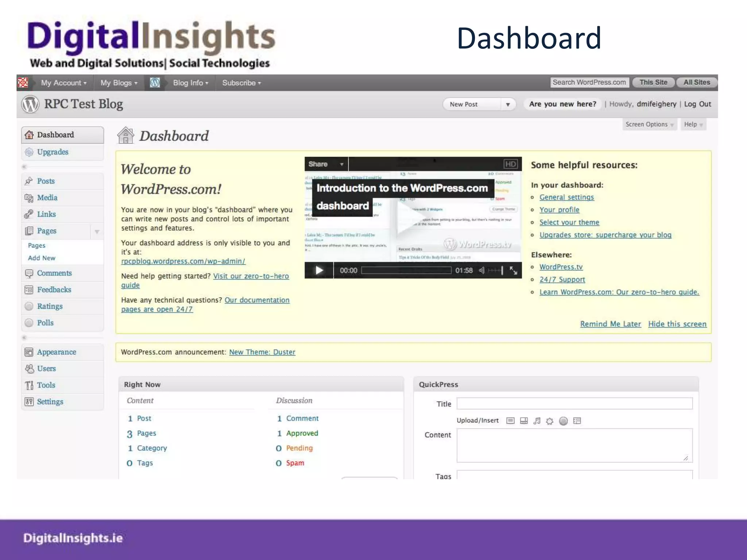
Task: Click the All Sites search button
Action: [697, 83]
